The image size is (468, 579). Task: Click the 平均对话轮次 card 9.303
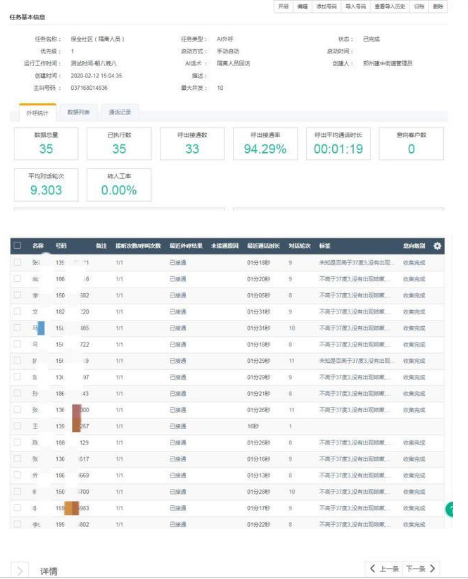click(x=46, y=185)
